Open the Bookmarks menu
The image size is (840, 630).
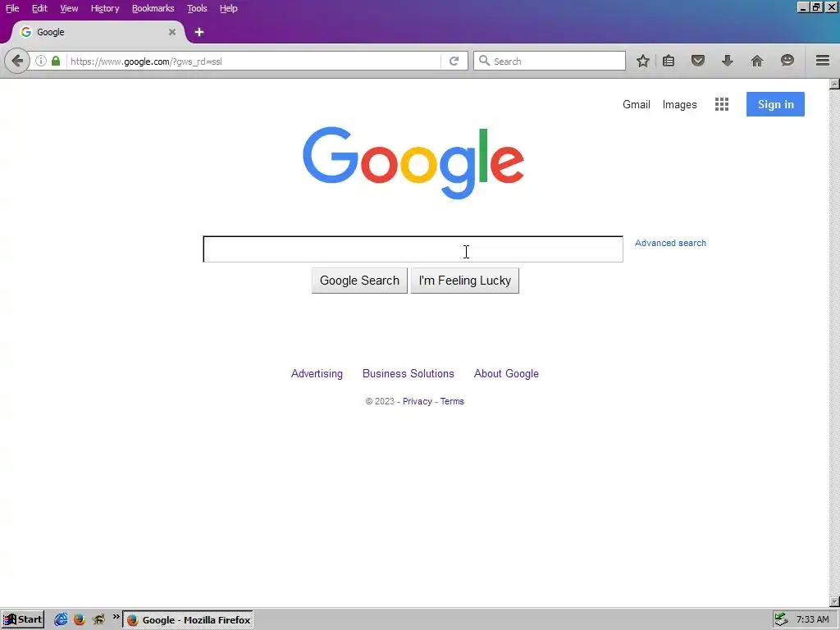coord(153,8)
